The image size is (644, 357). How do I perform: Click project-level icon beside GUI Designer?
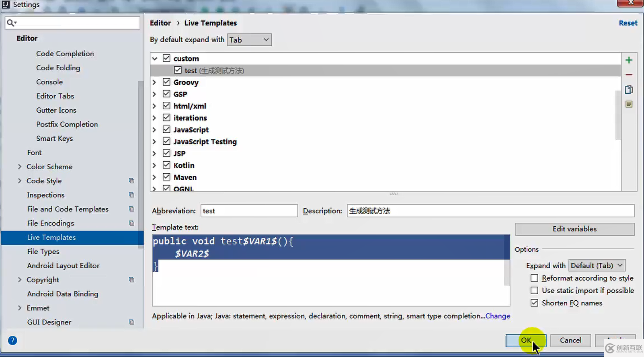[131, 322]
